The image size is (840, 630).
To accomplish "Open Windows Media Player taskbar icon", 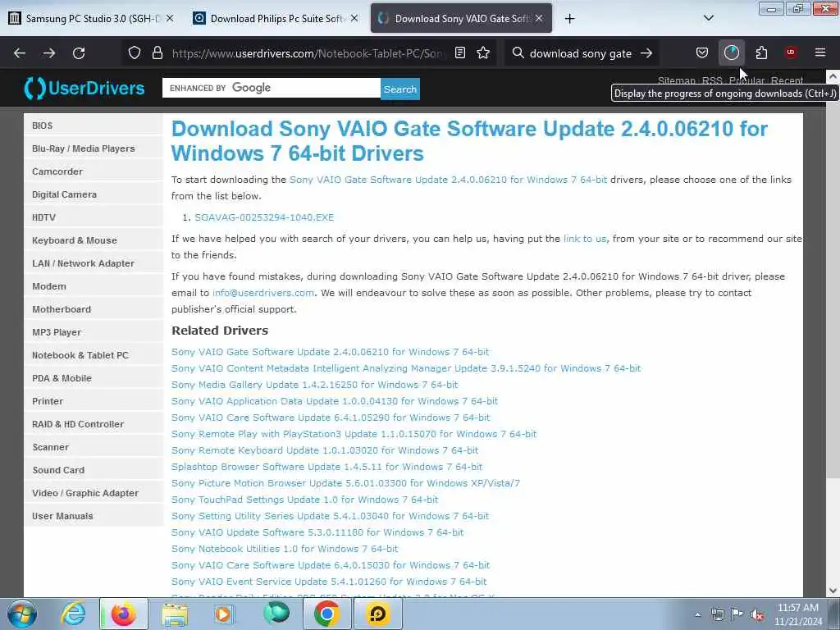I will (x=224, y=614).
